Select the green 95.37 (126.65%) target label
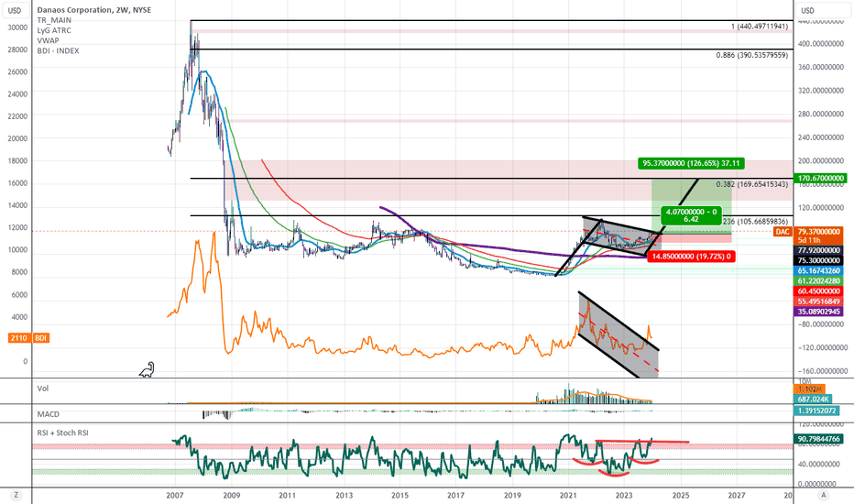This screenshot has height=504, width=854. 691,163
